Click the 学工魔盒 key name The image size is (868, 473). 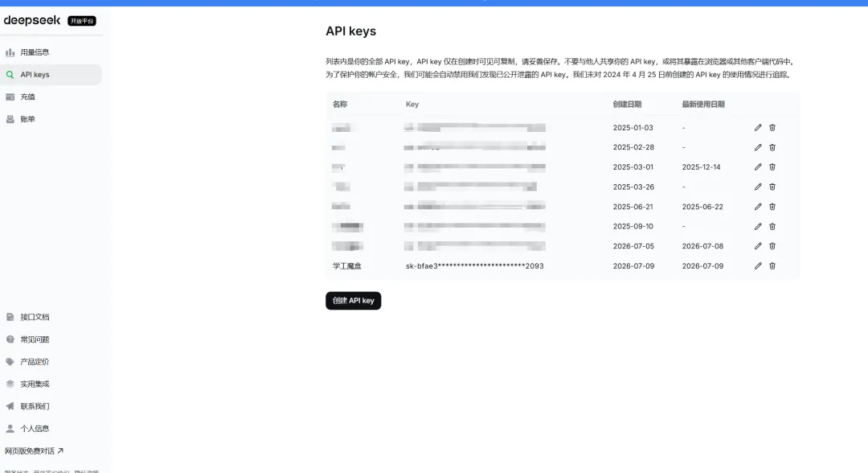[x=346, y=265]
